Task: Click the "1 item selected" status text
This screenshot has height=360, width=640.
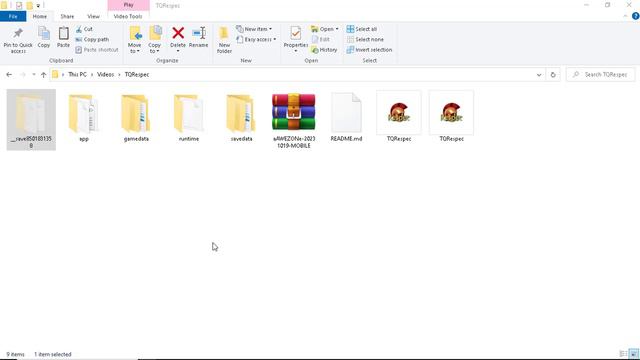Action: [x=53, y=354]
